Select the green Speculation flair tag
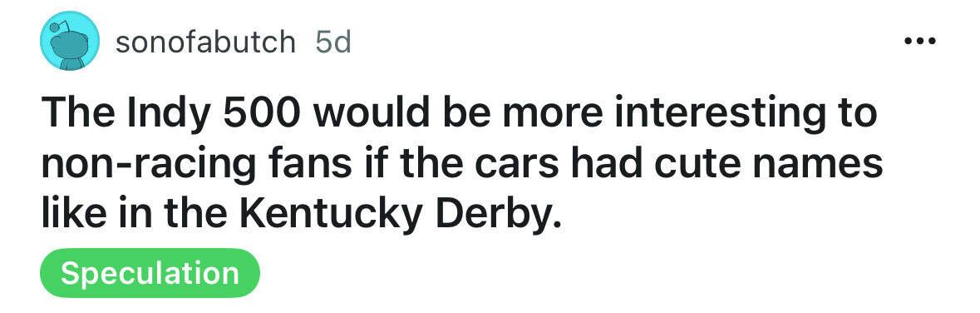This screenshot has height=313, width=980. [x=150, y=273]
